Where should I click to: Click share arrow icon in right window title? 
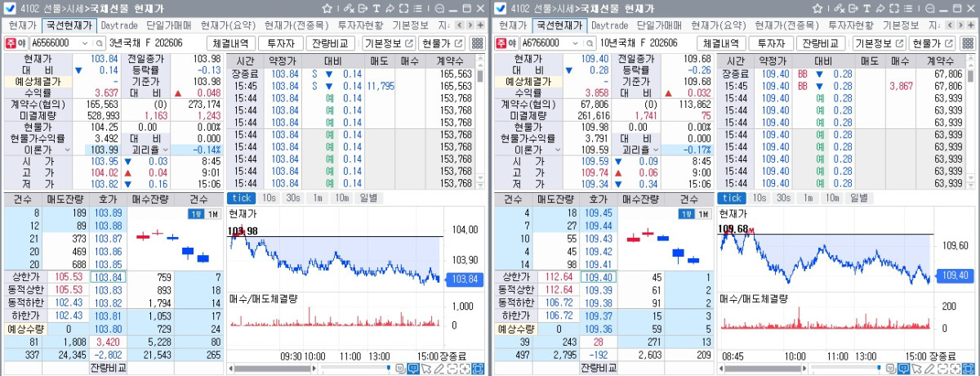click(880, 8)
